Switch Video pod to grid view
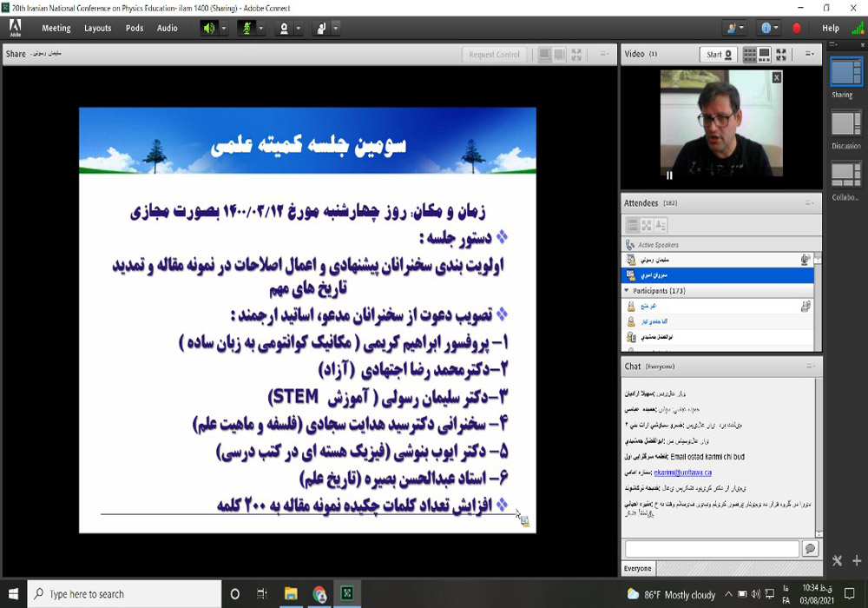Viewport: 868px width, 608px height. (749, 54)
